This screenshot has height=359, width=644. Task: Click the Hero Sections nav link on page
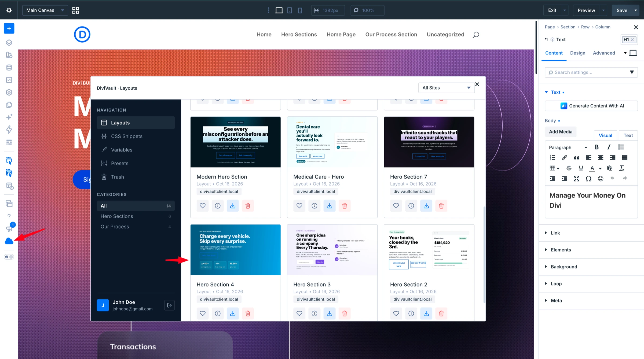pyautogui.click(x=299, y=35)
